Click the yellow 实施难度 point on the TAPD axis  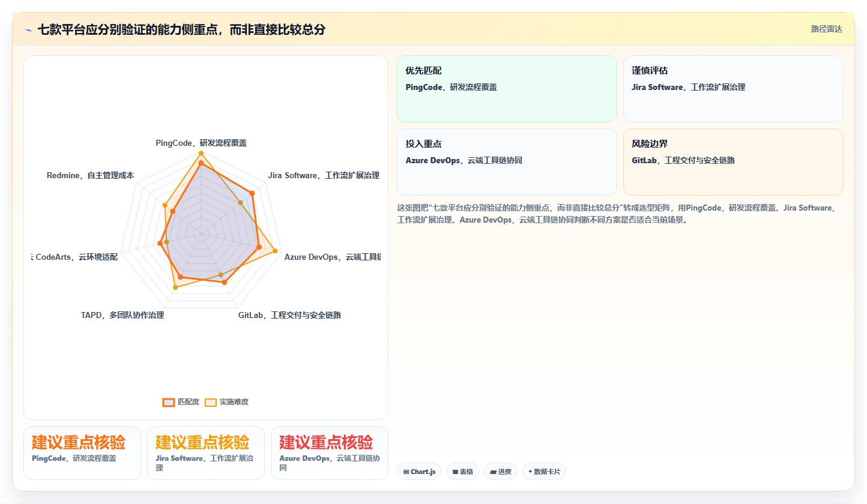click(175, 287)
